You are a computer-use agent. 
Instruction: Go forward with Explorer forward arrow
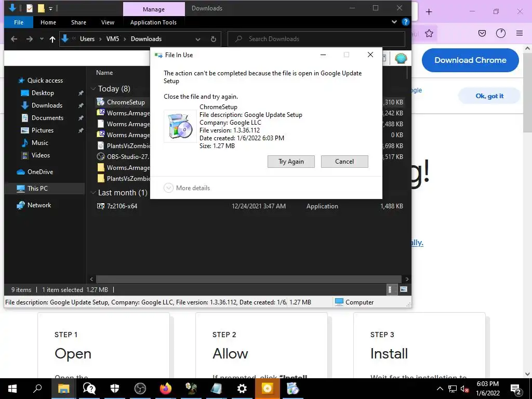point(30,39)
